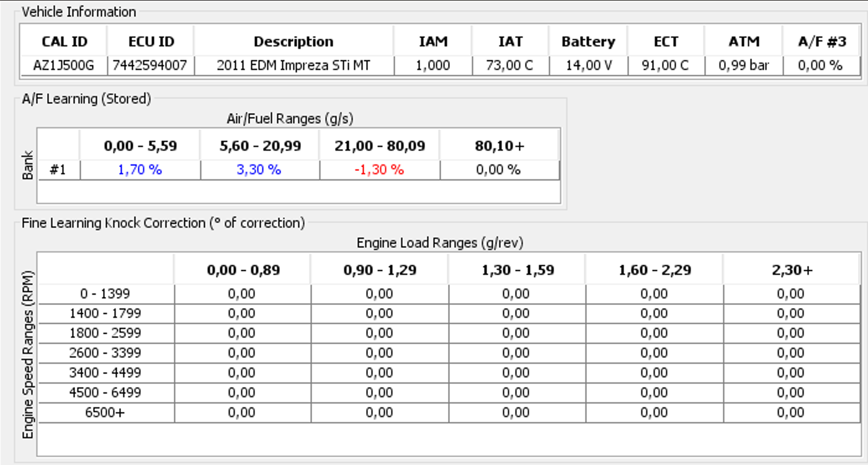Click the blue 3,30 % A/F learning cell

[259, 170]
